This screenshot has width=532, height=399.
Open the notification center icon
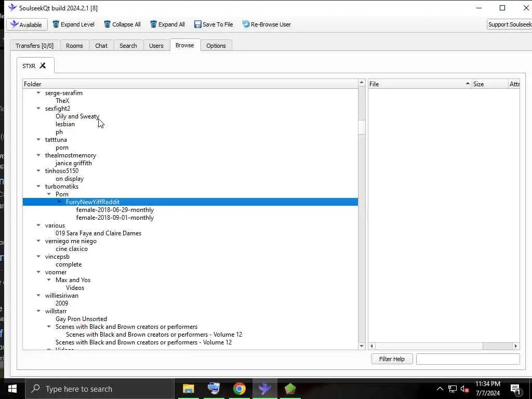pos(515,390)
